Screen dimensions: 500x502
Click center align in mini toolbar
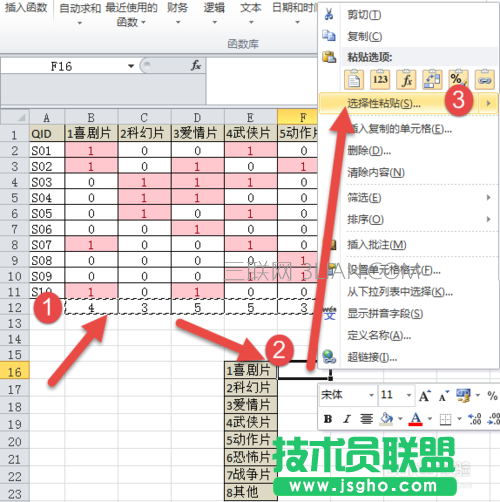coord(366,419)
